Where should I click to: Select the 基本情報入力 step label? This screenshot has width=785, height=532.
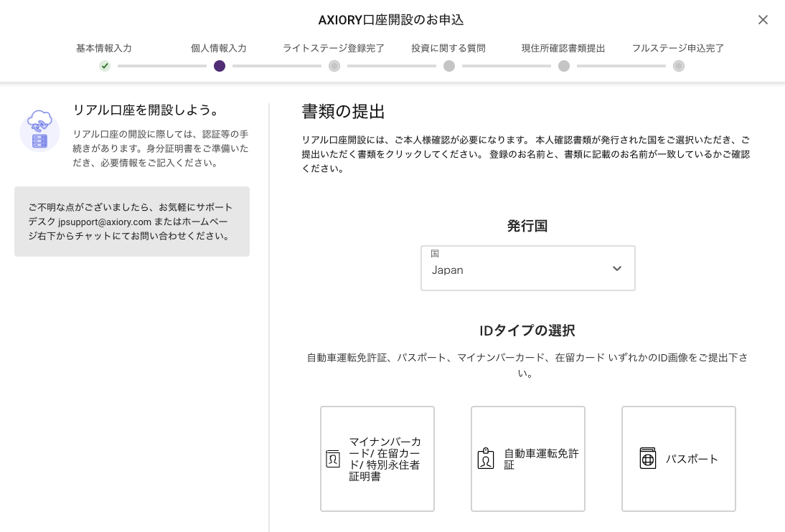(x=104, y=48)
